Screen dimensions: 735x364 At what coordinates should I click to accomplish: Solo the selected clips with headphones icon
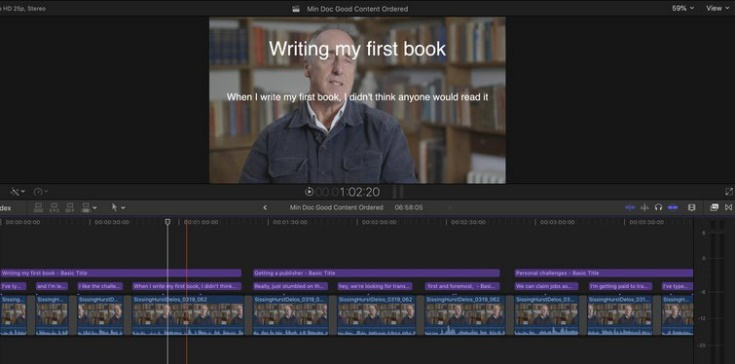pyautogui.click(x=658, y=208)
